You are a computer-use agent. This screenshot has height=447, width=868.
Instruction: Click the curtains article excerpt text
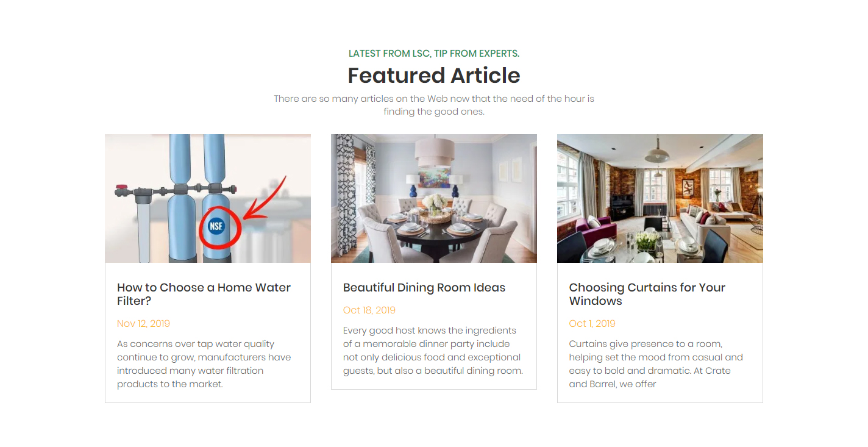point(656,364)
